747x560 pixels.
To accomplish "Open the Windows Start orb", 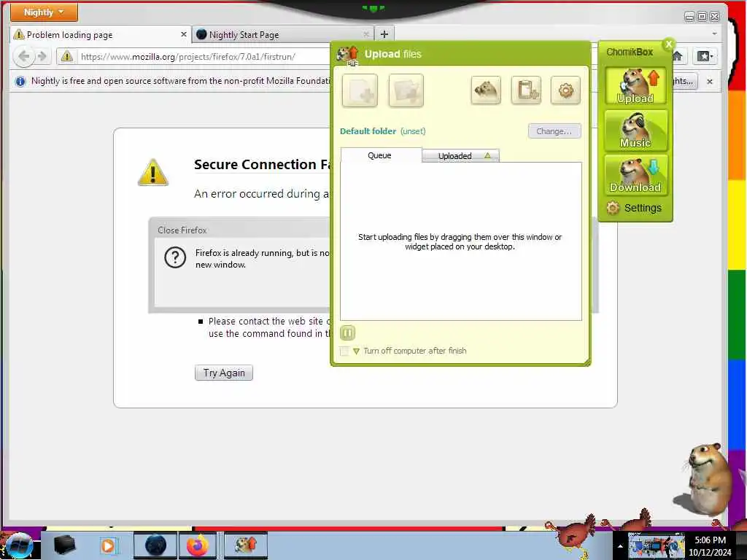I will point(18,545).
